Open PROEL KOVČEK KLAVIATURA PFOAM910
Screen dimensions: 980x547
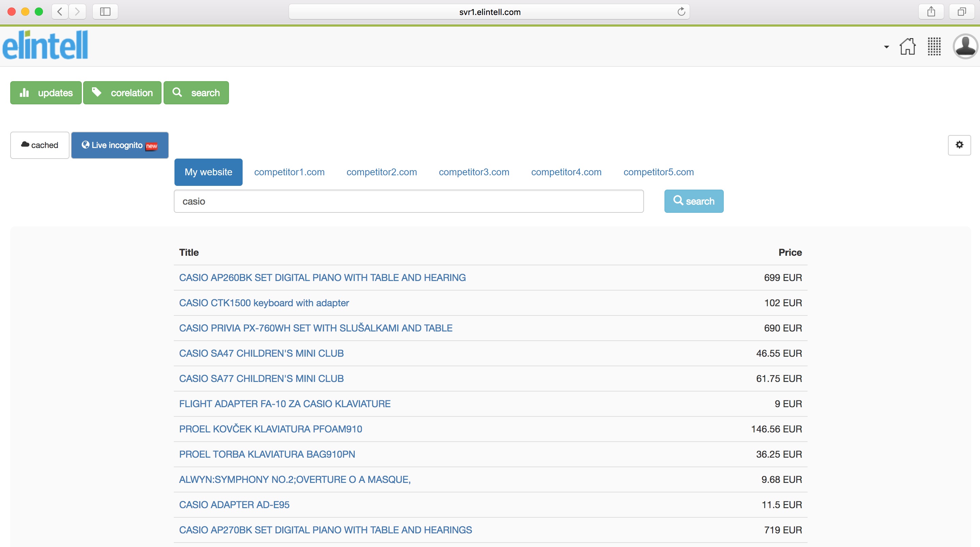pos(271,429)
